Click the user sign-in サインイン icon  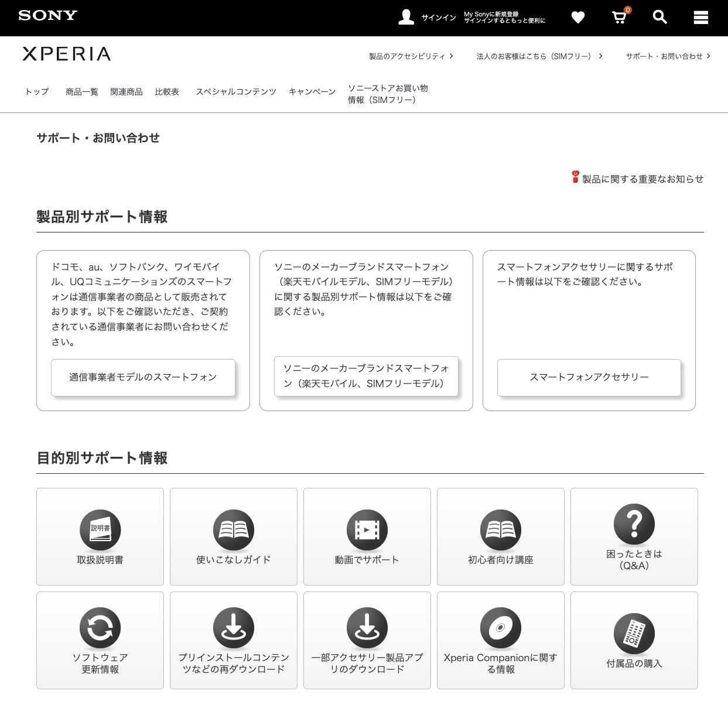coord(406,17)
